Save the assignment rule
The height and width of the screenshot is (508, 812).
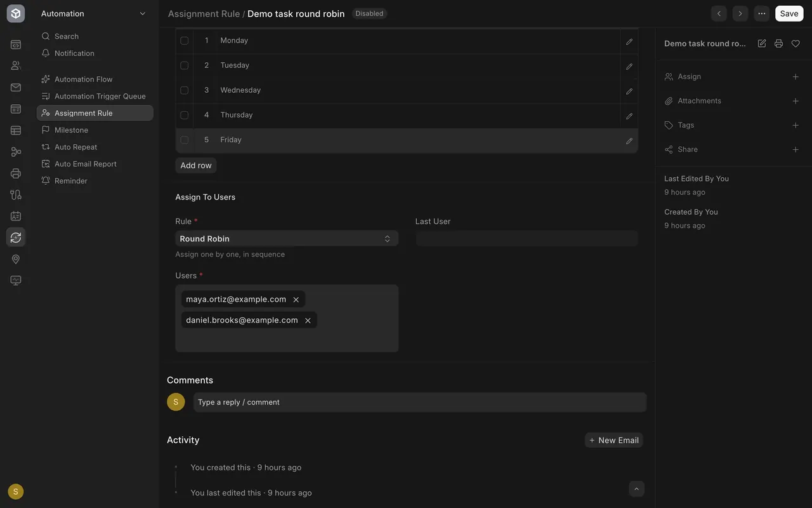[789, 13]
